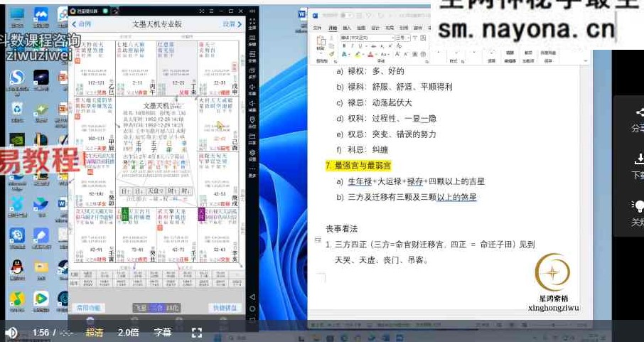Open the emulator hamburger menu in title bar
Viewport: 644px width, 342px height.
[212, 11]
